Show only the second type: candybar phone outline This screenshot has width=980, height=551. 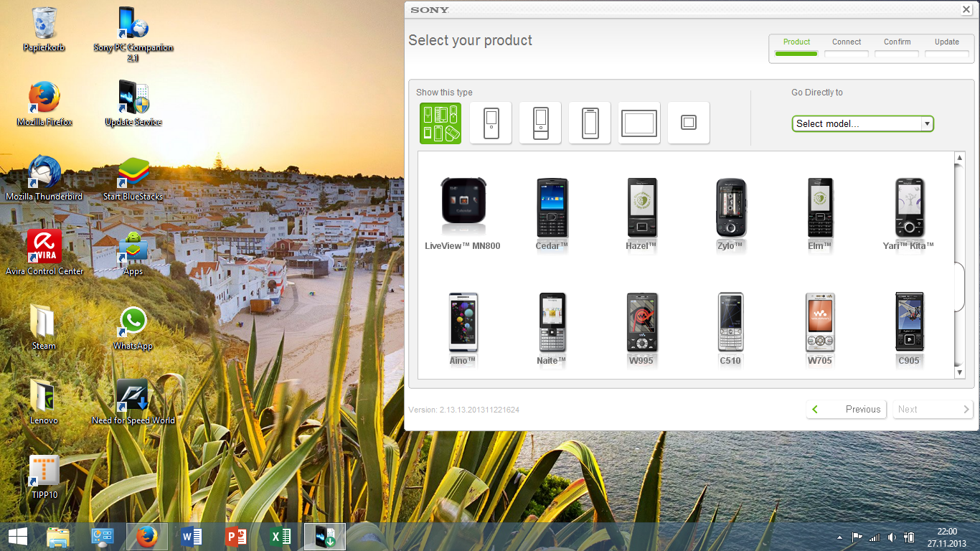(x=491, y=123)
